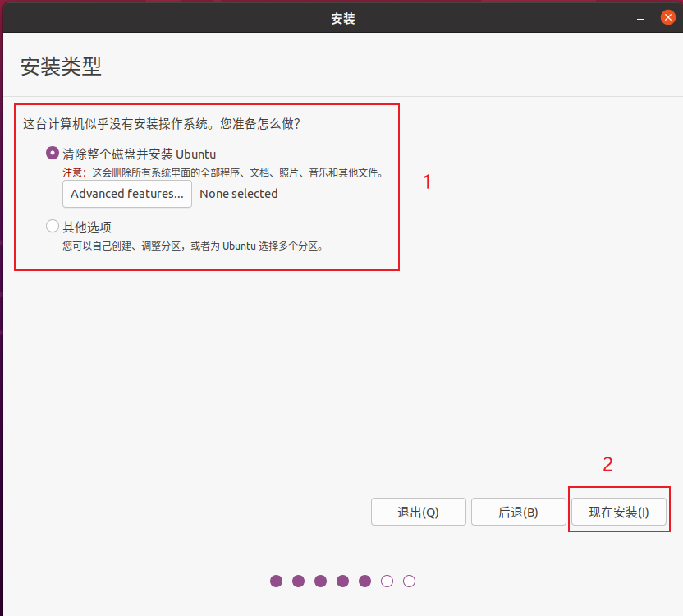Click the 安装 title bar text

343,19
